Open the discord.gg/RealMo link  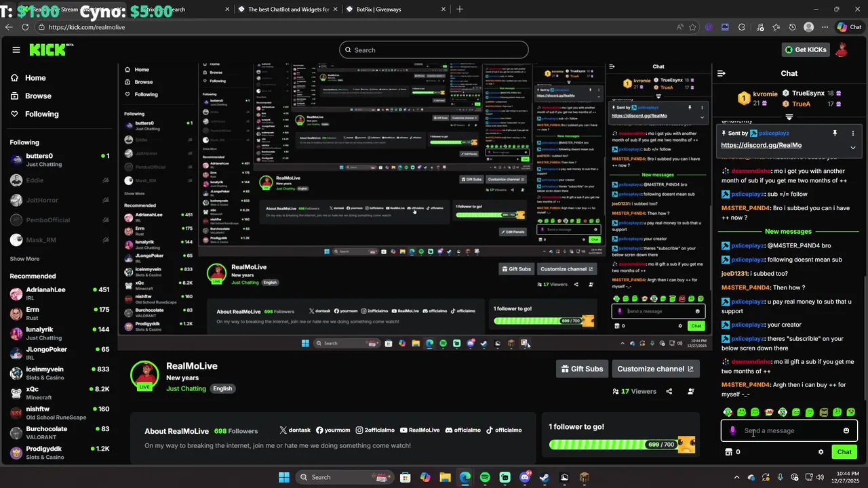[x=761, y=145]
